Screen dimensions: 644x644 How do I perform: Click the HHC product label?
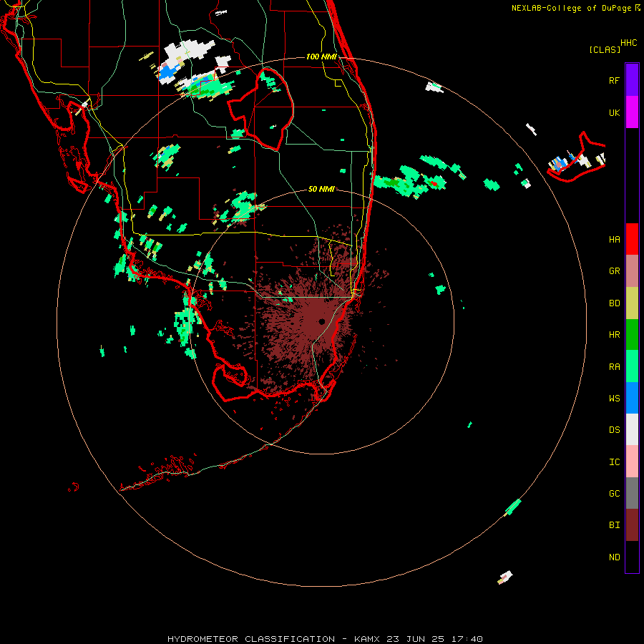click(628, 43)
